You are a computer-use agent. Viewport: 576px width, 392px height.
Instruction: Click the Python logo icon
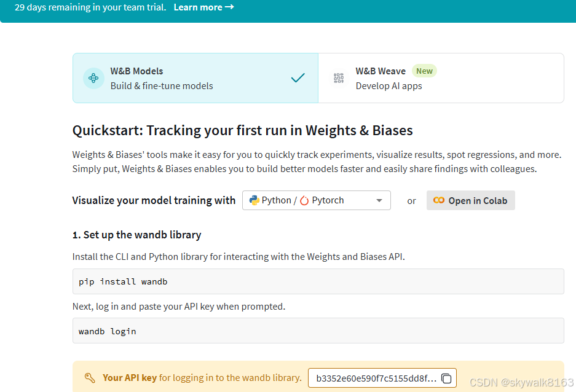254,200
